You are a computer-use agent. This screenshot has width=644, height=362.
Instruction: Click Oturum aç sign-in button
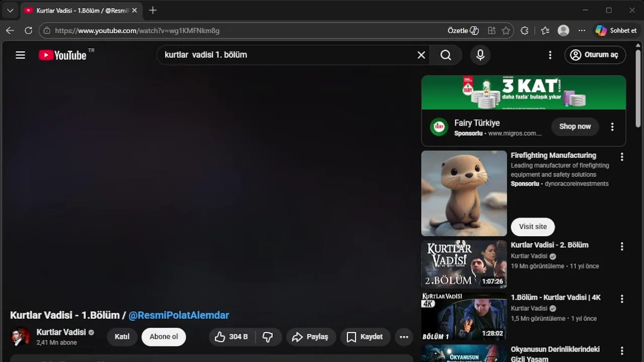click(595, 55)
